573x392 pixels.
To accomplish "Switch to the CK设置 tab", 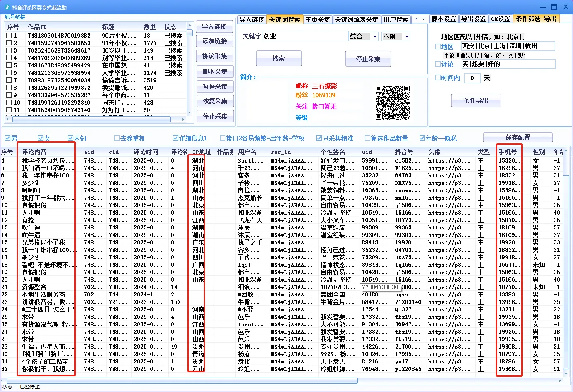I will [x=501, y=19].
